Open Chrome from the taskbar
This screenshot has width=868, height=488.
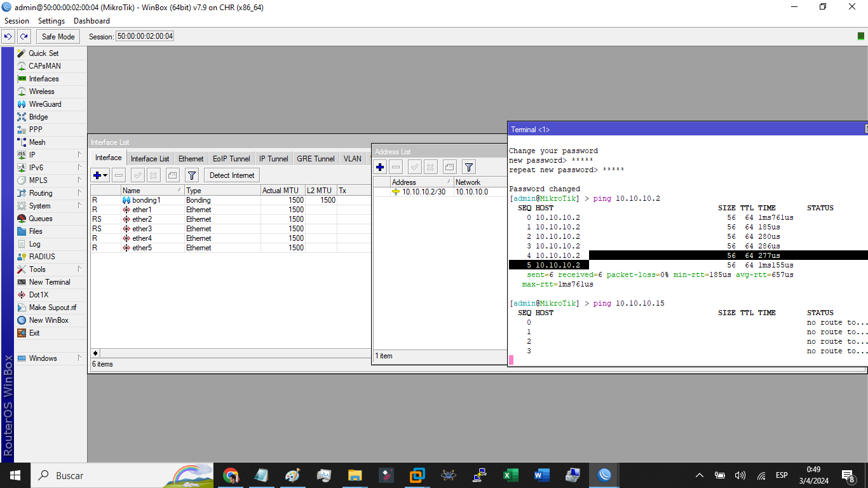click(231, 475)
